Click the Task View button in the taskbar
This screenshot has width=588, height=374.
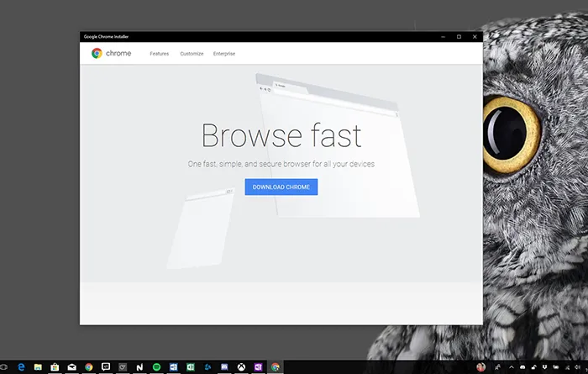pyautogui.click(x=4, y=367)
